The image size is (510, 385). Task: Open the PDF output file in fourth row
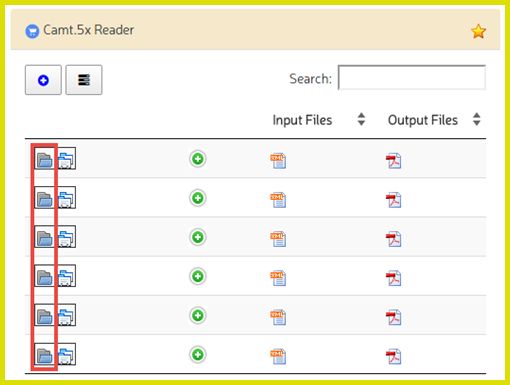tap(394, 278)
